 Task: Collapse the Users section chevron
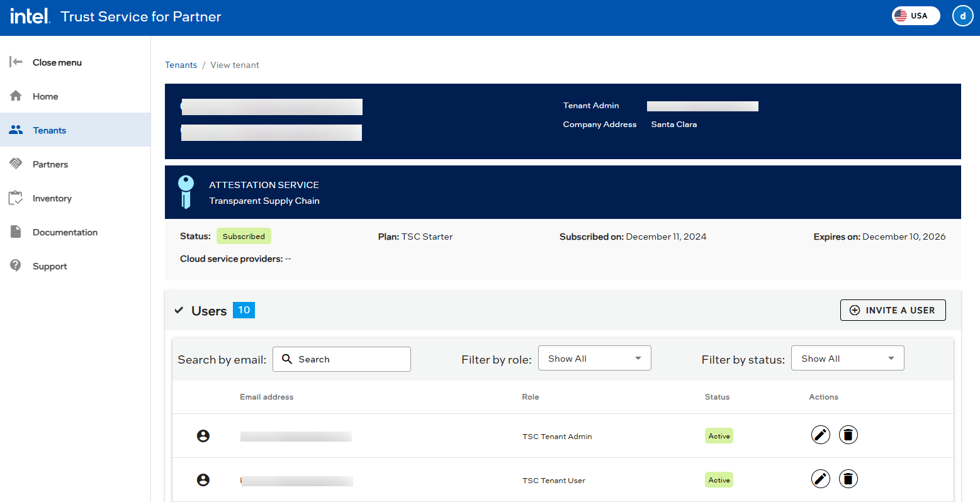(179, 310)
